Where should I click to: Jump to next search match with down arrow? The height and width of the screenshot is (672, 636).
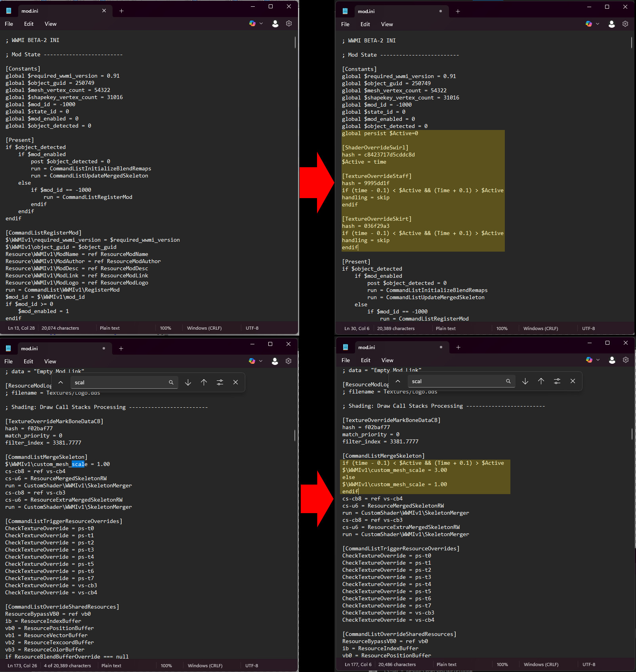(x=188, y=382)
